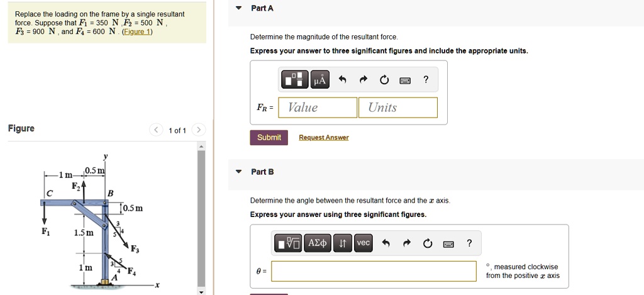The height and width of the screenshot is (295, 644).
Task: Click Part B subscript/superscript arrows button
Action: [341, 243]
